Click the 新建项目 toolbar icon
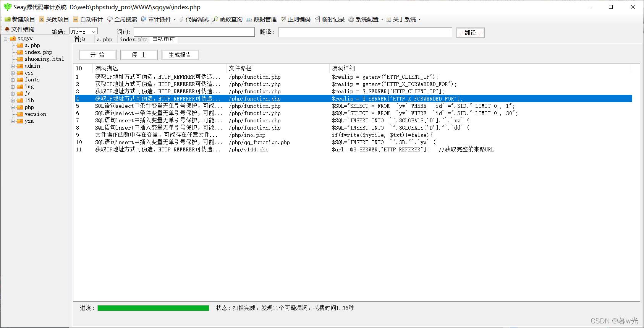644x328 pixels. click(x=7, y=19)
